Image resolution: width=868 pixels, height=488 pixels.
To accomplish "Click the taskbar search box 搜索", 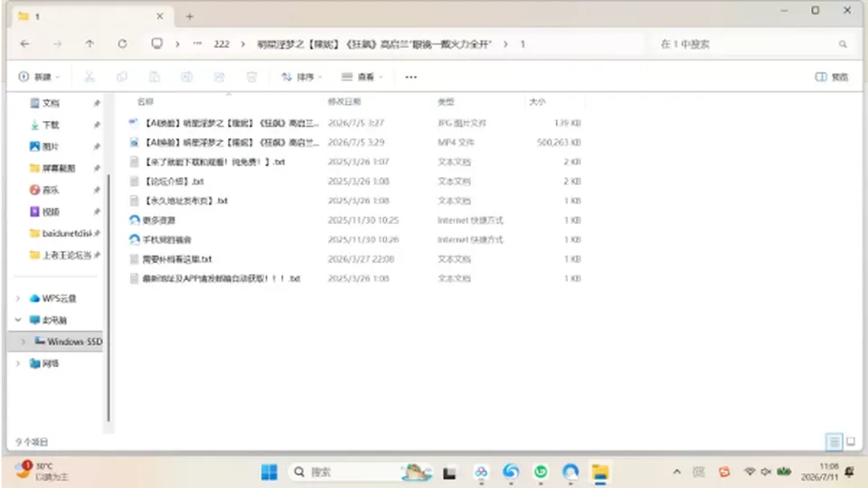I will coord(360,472).
